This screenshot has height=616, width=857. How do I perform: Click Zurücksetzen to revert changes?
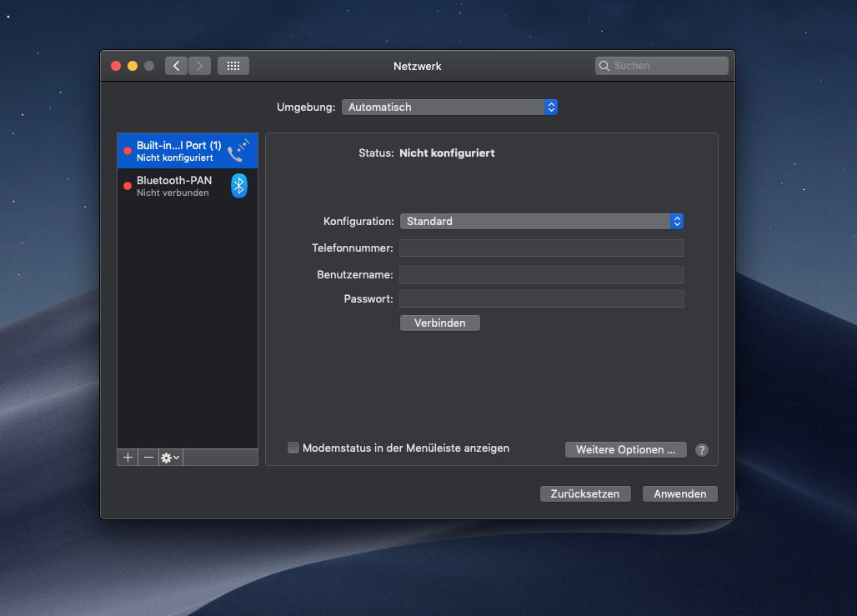[x=585, y=493]
